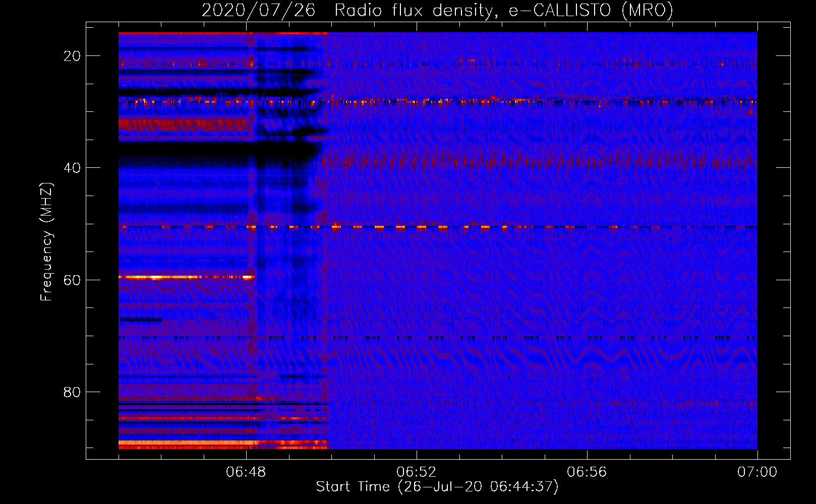Click the '20' frequency tick label

tap(72, 56)
